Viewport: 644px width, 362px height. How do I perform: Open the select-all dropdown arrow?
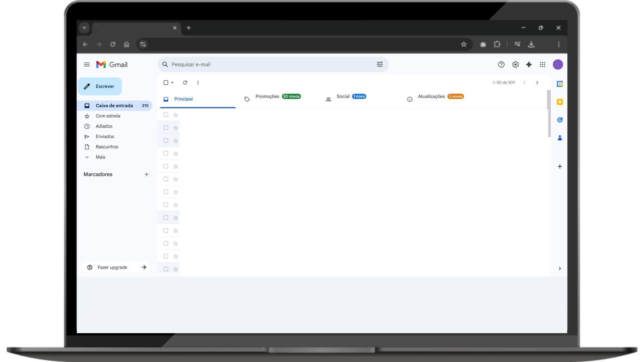pyautogui.click(x=172, y=82)
